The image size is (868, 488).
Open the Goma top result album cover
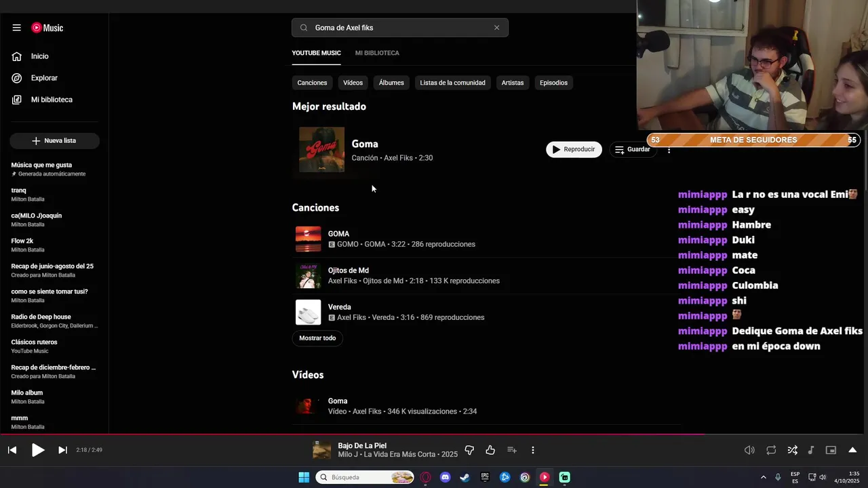point(321,150)
